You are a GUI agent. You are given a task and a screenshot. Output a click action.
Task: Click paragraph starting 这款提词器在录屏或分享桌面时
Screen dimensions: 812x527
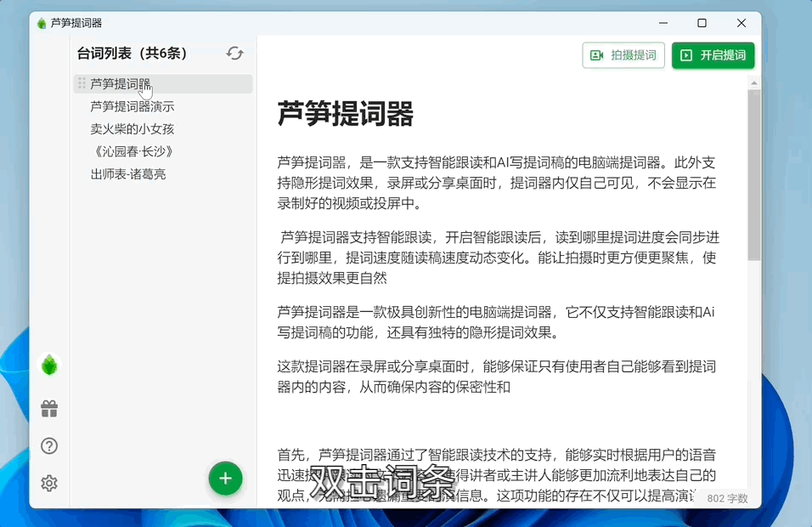click(x=497, y=377)
